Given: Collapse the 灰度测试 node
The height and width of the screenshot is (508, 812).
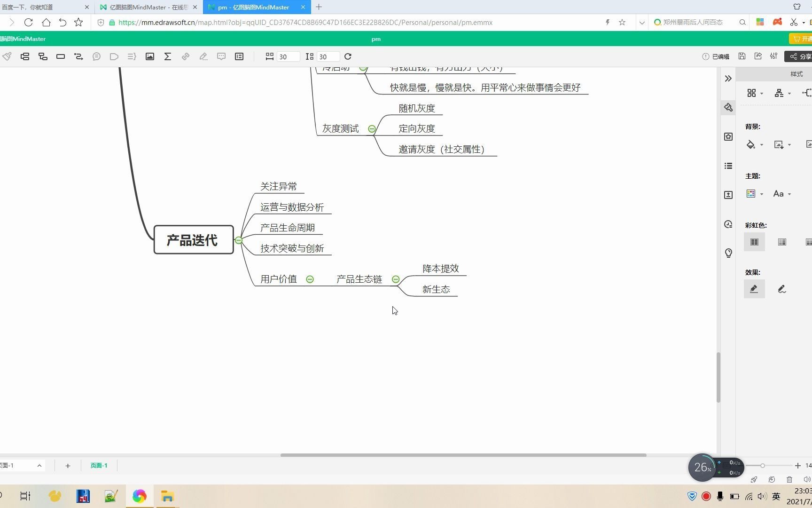Looking at the screenshot, I should [372, 129].
